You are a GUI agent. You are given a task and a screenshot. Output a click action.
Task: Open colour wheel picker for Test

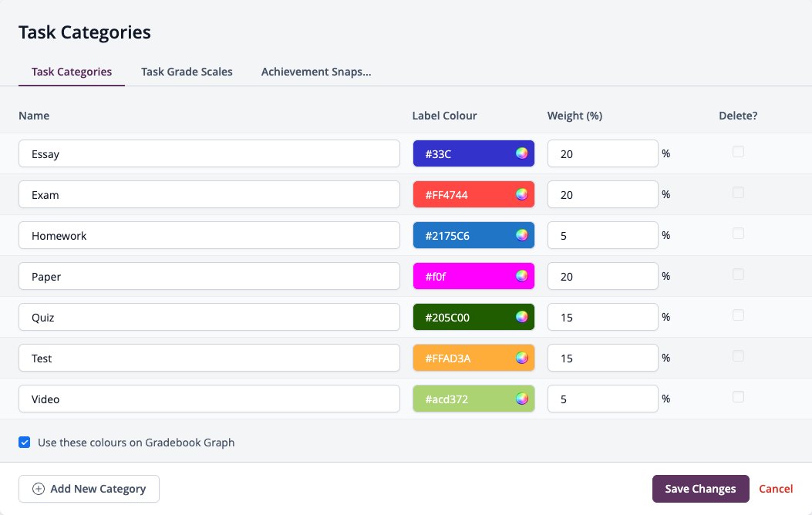tap(521, 358)
